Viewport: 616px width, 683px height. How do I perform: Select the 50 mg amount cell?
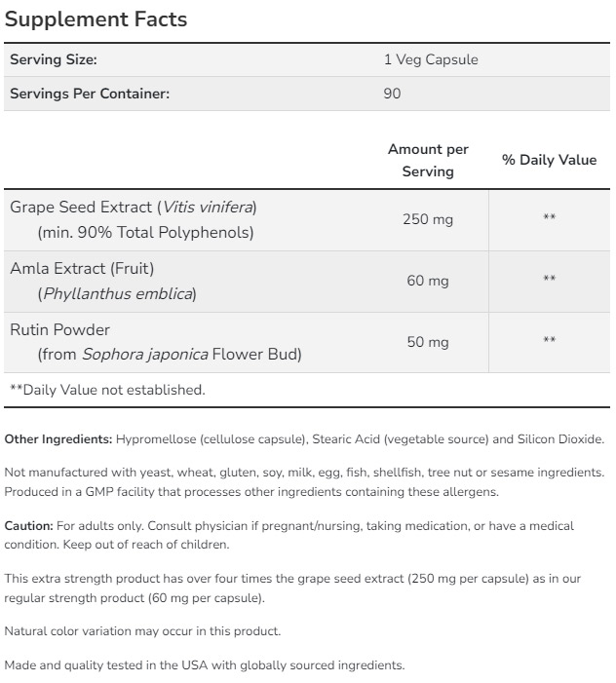click(x=428, y=342)
